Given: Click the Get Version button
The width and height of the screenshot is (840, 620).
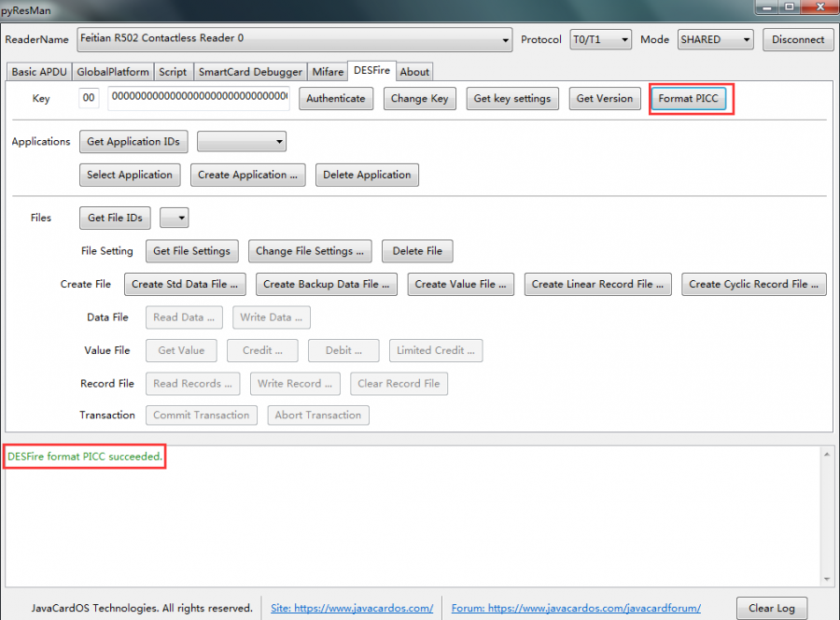Looking at the screenshot, I should point(604,99).
